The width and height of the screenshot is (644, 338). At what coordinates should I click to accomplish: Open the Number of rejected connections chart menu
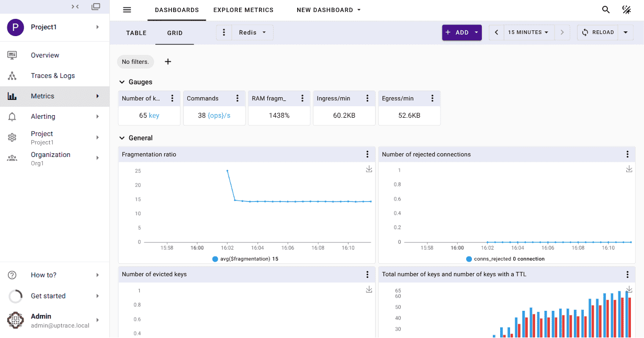click(x=627, y=154)
